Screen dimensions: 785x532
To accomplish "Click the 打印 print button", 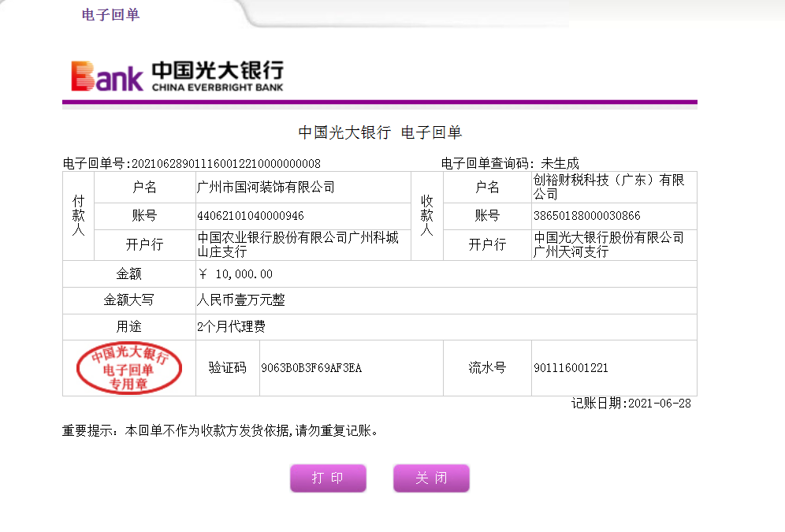I will [x=328, y=478].
